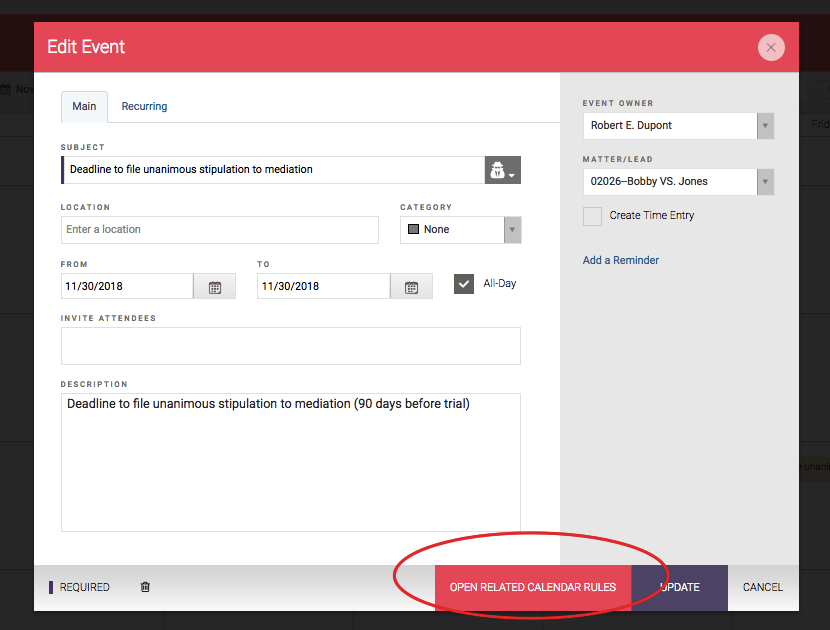Viewport: 830px width, 630px height.
Task: Open the Category dropdown
Action: click(512, 230)
